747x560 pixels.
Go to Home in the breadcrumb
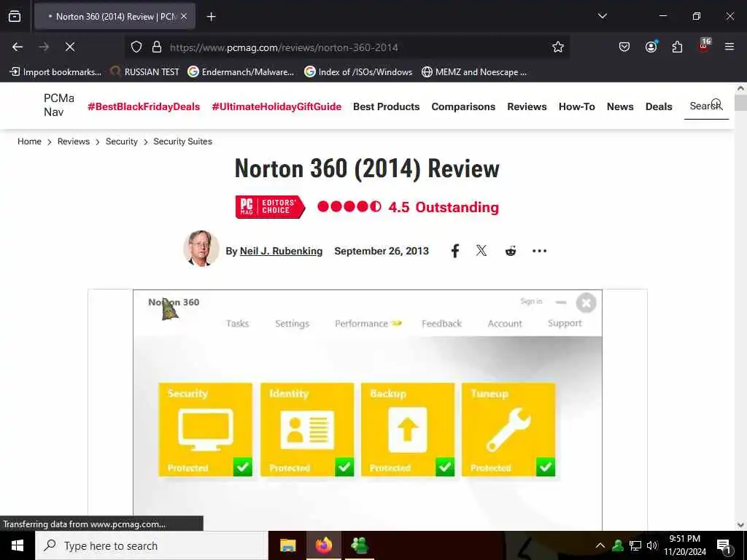tap(29, 141)
